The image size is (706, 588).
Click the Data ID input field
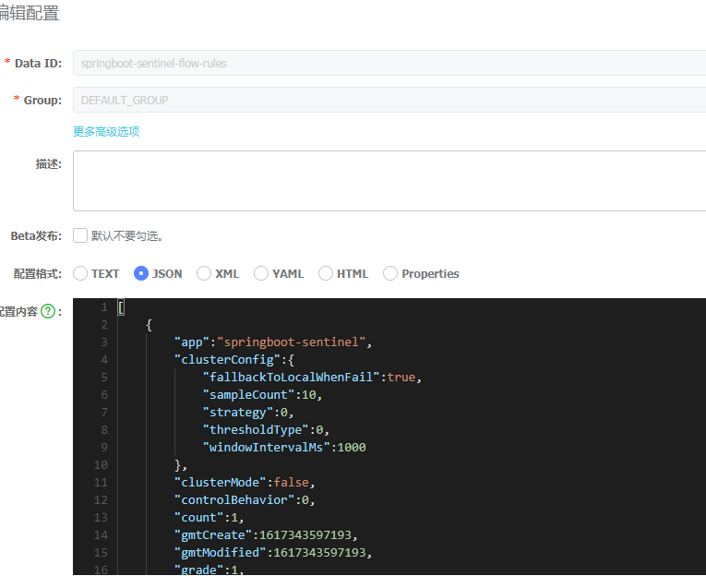[389, 63]
